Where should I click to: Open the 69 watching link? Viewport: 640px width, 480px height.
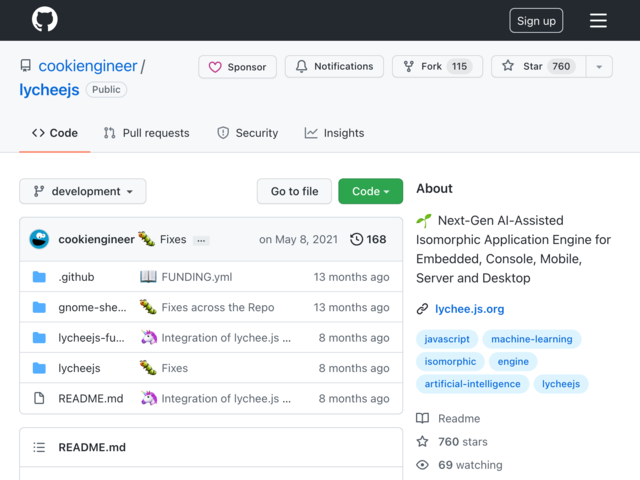pyautogui.click(x=459, y=465)
